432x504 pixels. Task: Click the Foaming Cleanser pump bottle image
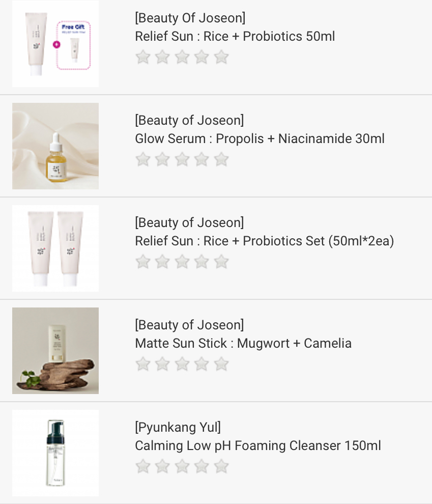[x=55, y=453]
